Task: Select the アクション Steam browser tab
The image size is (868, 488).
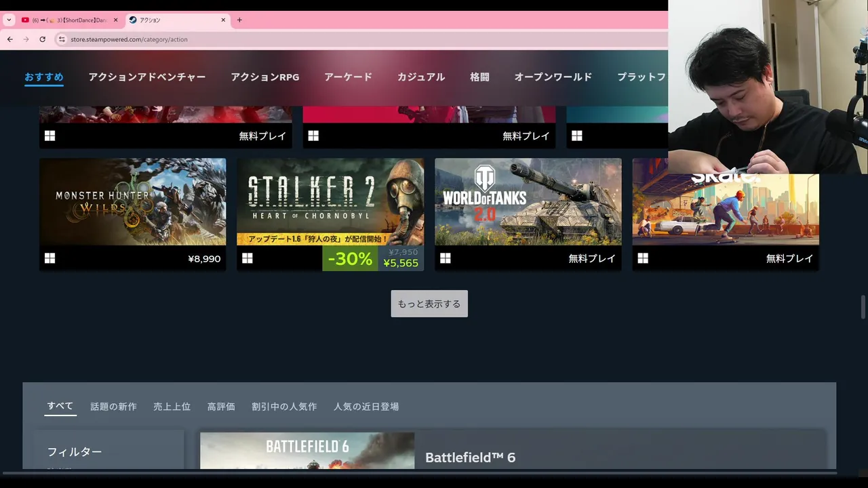Action: coord(178,20)
